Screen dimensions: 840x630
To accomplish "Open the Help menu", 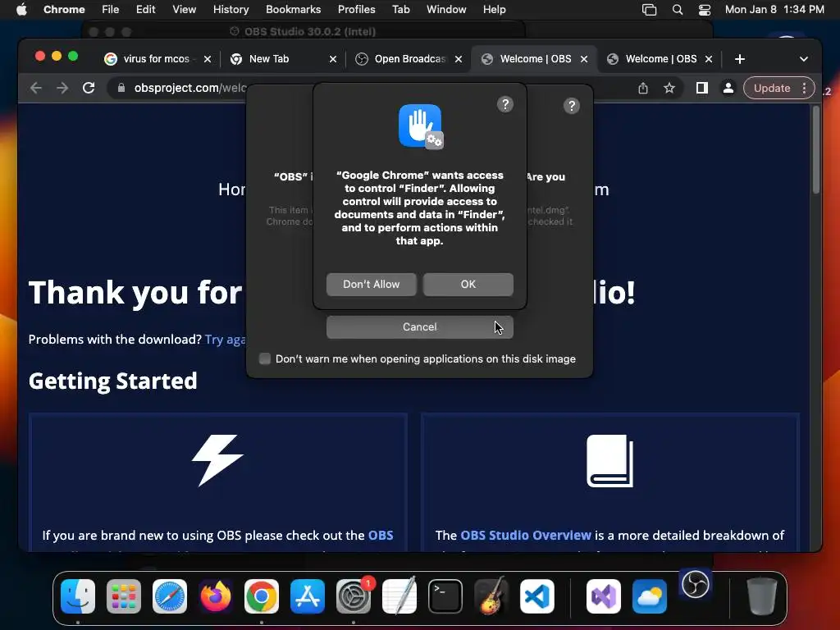I will pos(494,10).
